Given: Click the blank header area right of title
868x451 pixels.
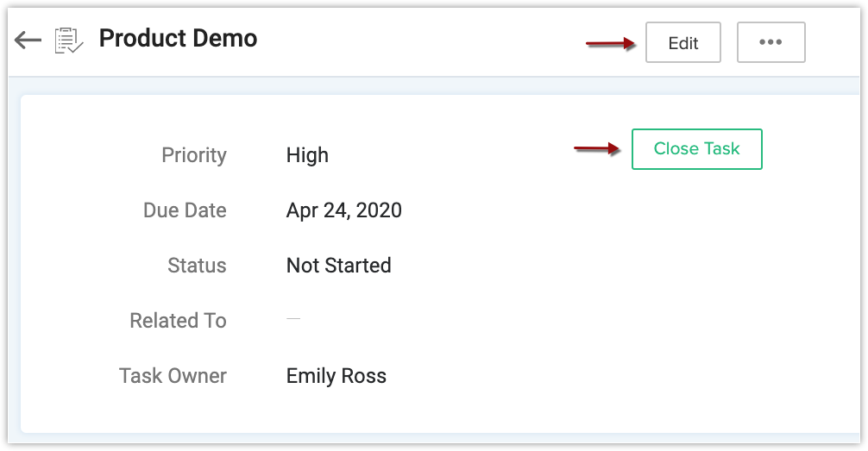Looking at the screenshot, I should coord(421,41).
